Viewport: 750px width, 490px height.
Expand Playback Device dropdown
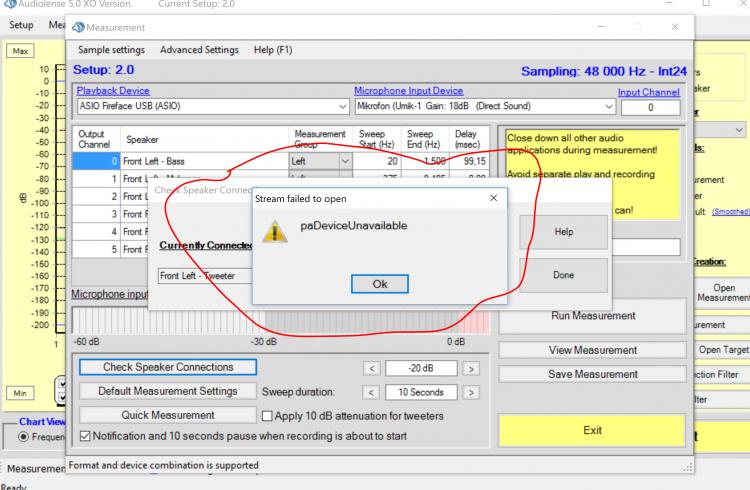pyautogui.click(x=342, y=106)
